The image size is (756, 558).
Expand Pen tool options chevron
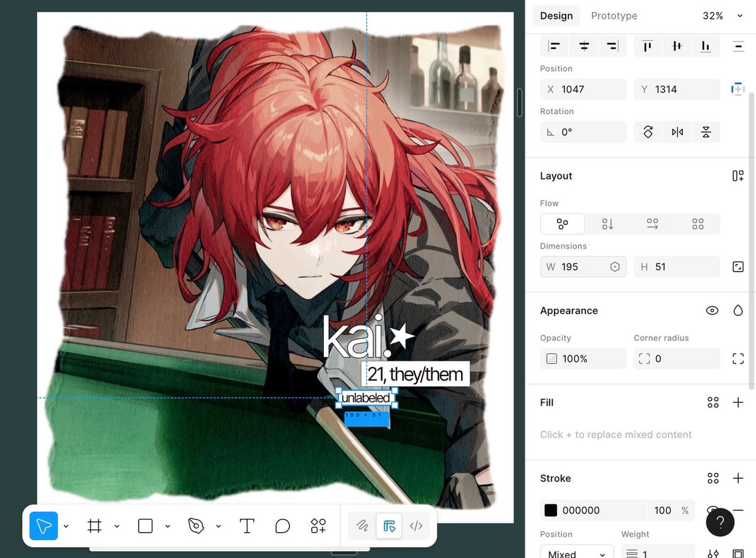(x=218, y=526)
